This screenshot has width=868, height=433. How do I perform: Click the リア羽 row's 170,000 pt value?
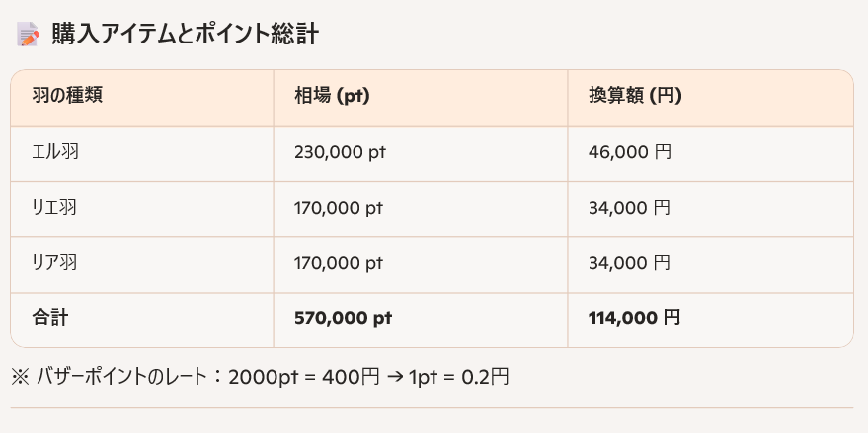pos(339,263)
